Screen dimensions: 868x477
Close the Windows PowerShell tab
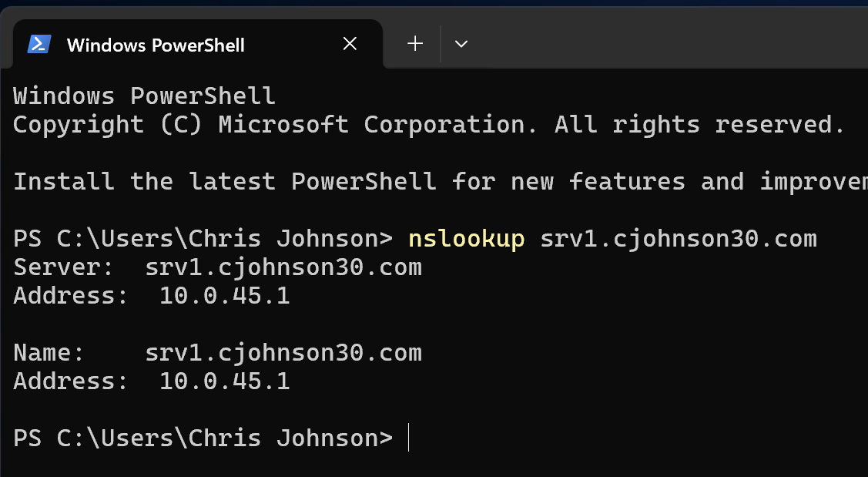[x=350, y=44]
